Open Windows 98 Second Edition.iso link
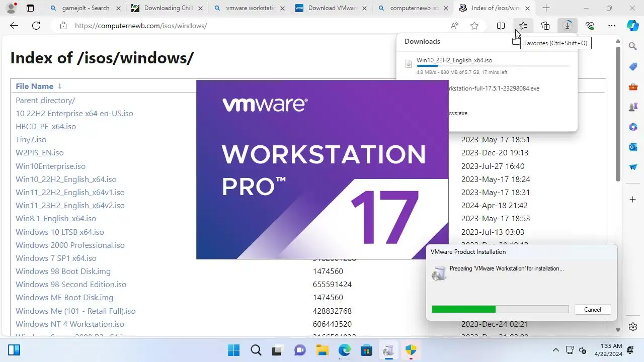This screenshot has width=644, height=362. pyautogui.click(x=71, y=284)
